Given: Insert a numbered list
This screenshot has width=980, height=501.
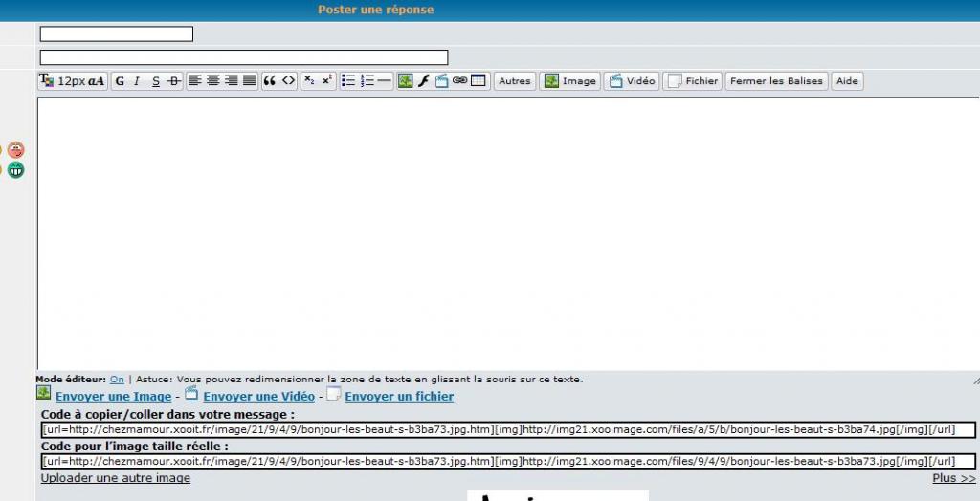Looking at the screenshot, I should point(367,80).
